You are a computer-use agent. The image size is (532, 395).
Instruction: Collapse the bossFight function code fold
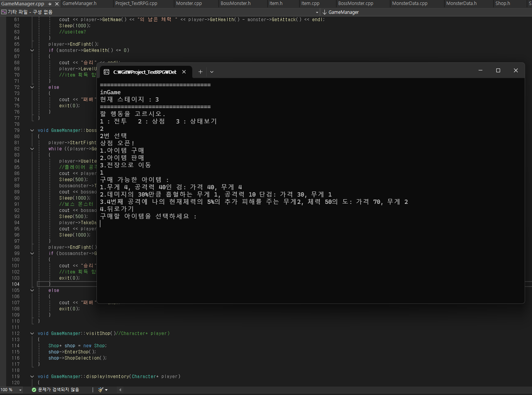click(x=32, y=130)
